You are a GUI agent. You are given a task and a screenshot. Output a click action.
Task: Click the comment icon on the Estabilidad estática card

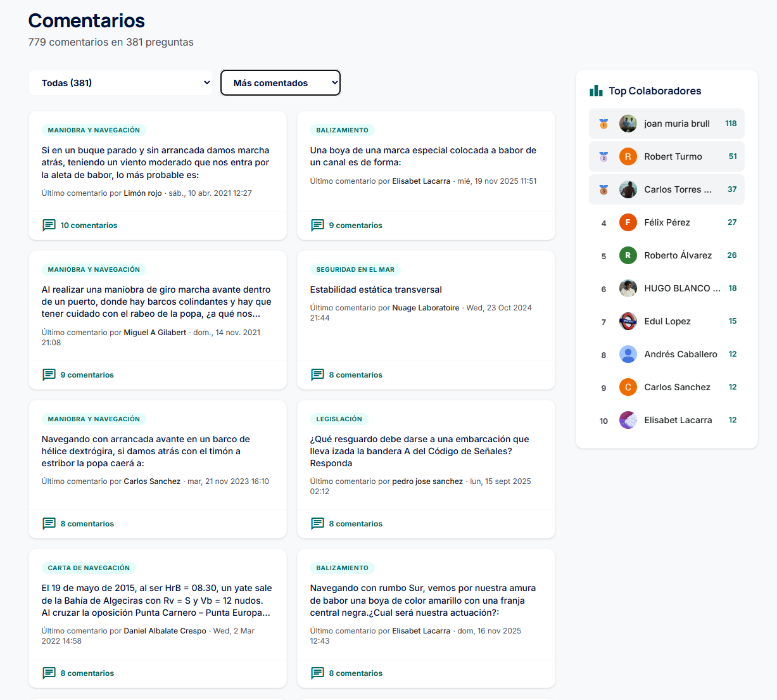coord(317,374)
